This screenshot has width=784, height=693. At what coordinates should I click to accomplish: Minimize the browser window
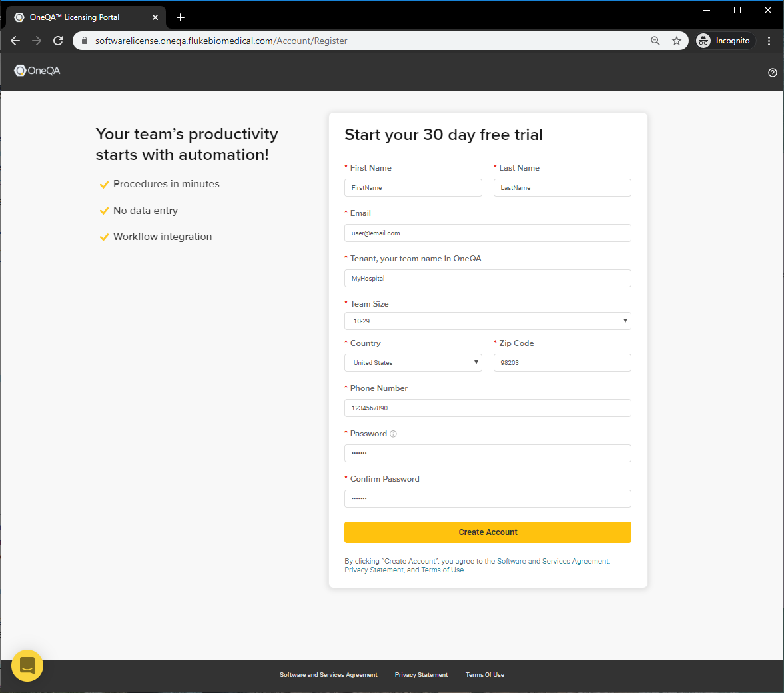tap(707, 10)
